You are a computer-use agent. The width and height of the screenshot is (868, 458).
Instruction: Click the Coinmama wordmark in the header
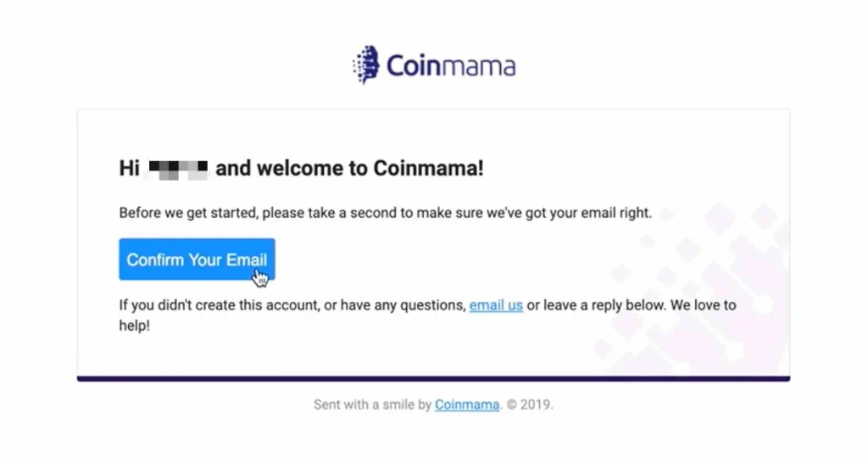[x=451, y=65]
